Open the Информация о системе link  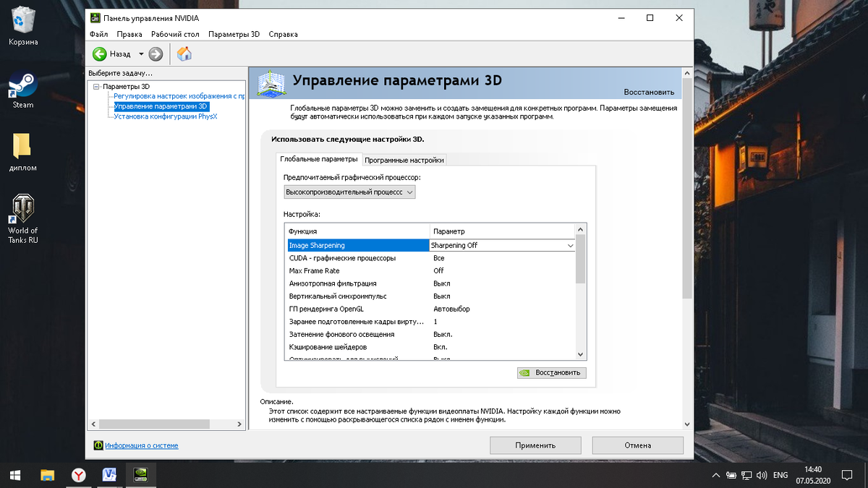click(140, 445)
